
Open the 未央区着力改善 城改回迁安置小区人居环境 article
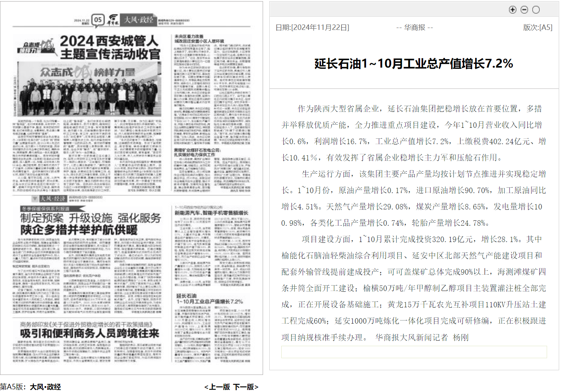coord(199,38)
